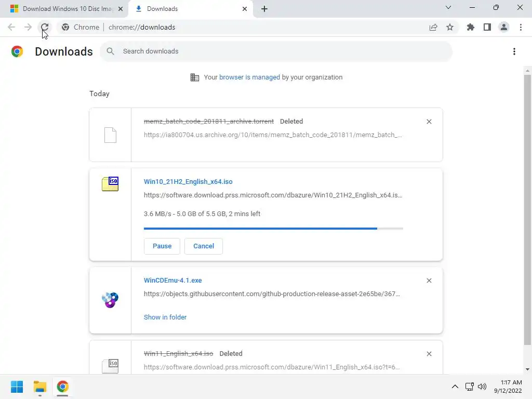This screenshot has height=399, width=532.
Task: Show hidden tray icons chevron
Action: [455, 387]
